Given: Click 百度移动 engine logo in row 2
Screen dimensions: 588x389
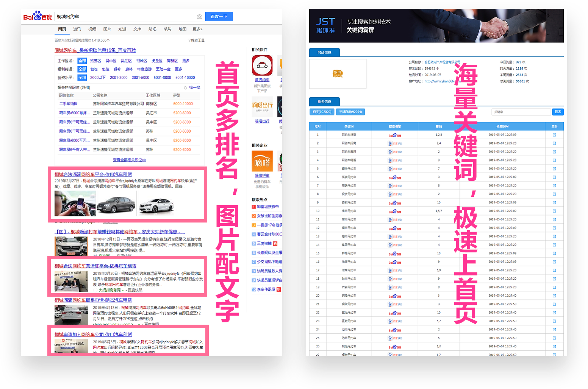Looking at the screenshot, I should click(395, 143).
